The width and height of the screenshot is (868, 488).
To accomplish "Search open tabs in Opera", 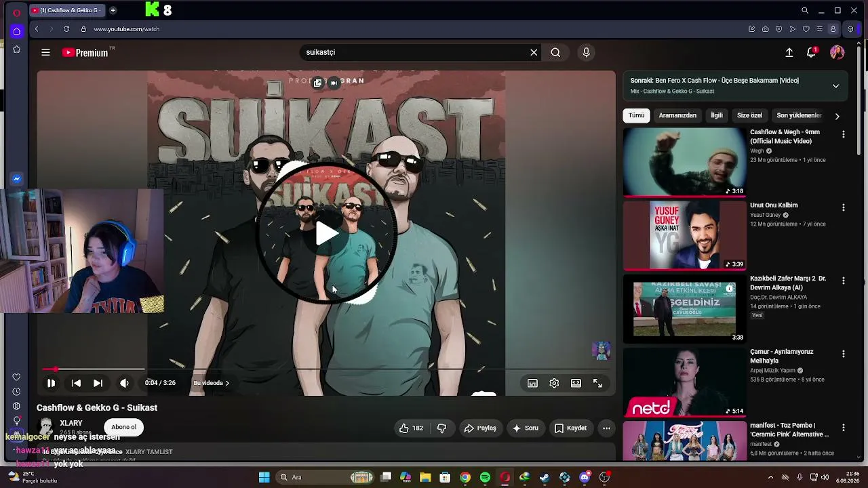I will pyautogui.click(x=805, y=10).
